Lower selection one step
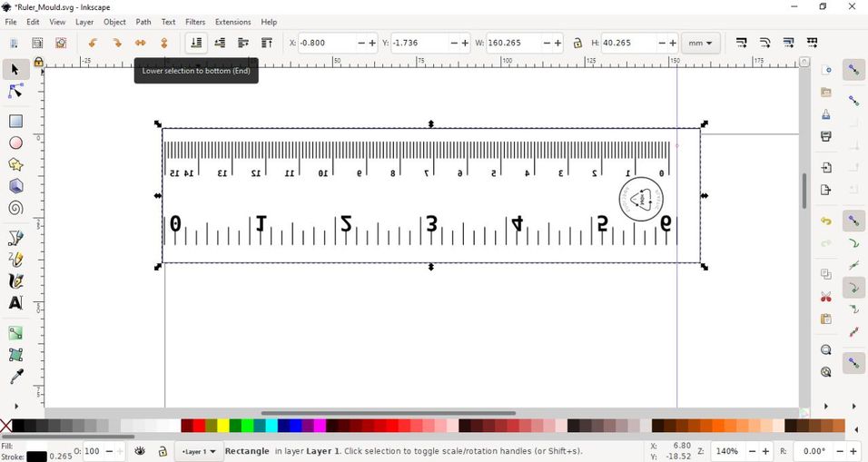This screenshot has width=868, height=462. pyautogui.click(x=220, y=43)
